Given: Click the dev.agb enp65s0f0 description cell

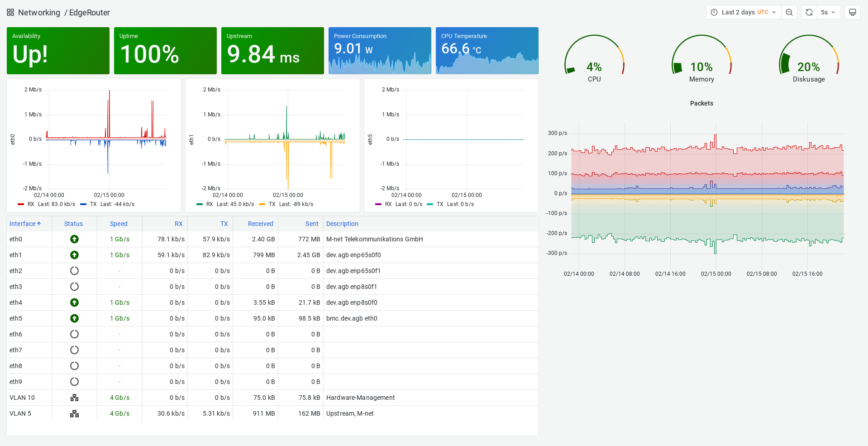Looking at the screenshot, I should click(x=353, y=255).
